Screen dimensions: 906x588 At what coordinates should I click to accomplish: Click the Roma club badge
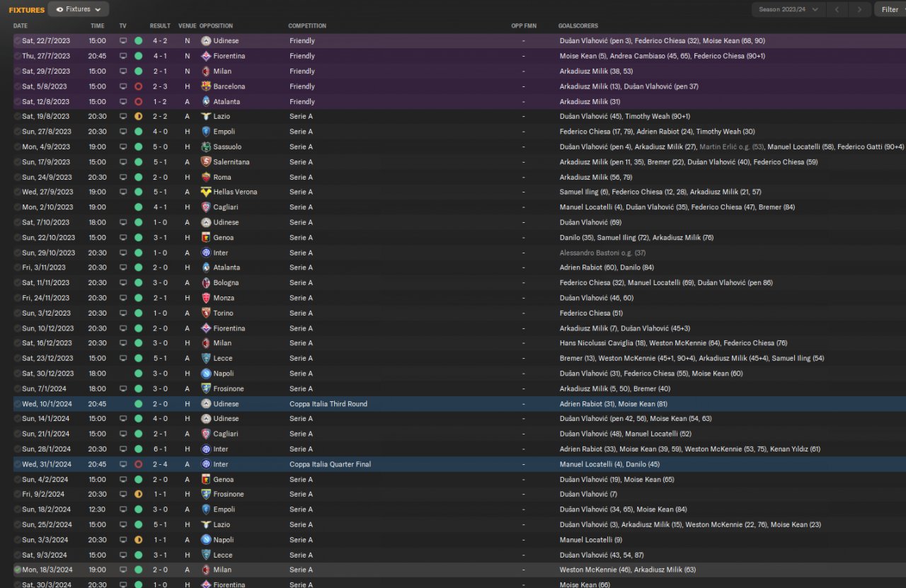(206, 178)
